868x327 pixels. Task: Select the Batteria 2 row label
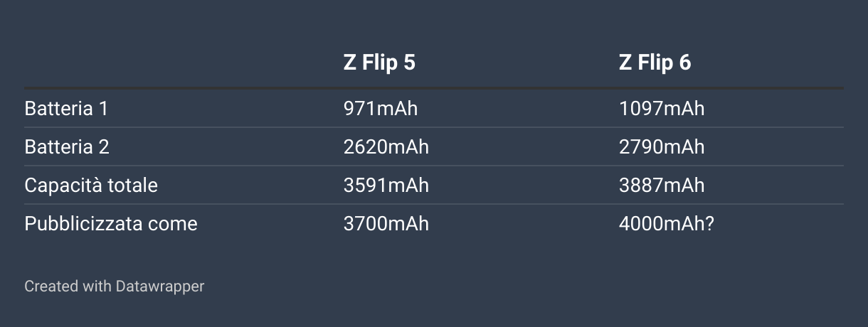67,147
